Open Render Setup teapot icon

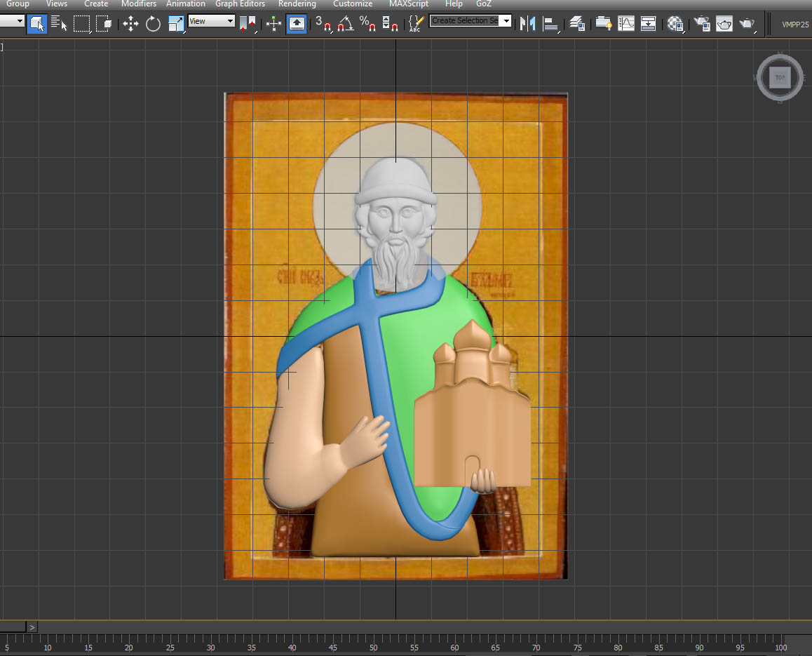pos(701,24)
